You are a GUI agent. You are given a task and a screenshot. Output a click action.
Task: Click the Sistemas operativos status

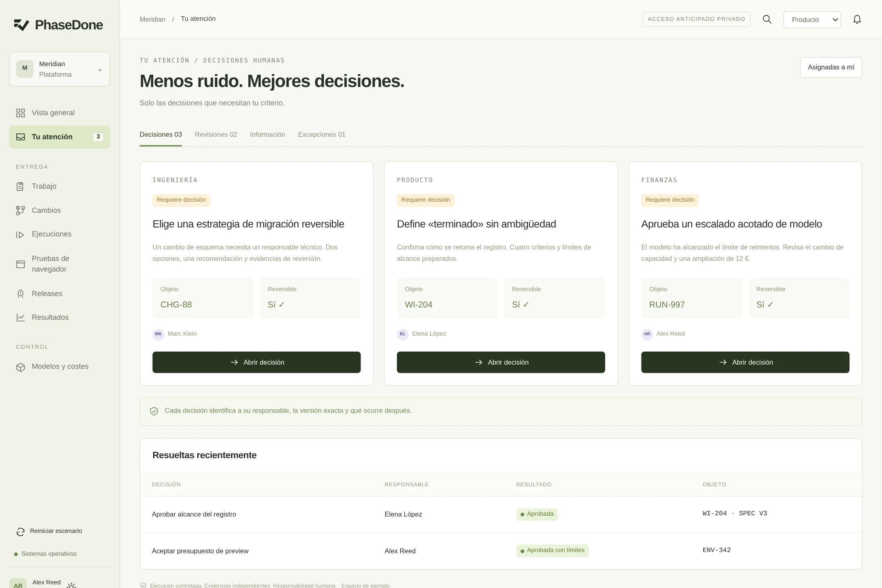click(x=45, y=554)
